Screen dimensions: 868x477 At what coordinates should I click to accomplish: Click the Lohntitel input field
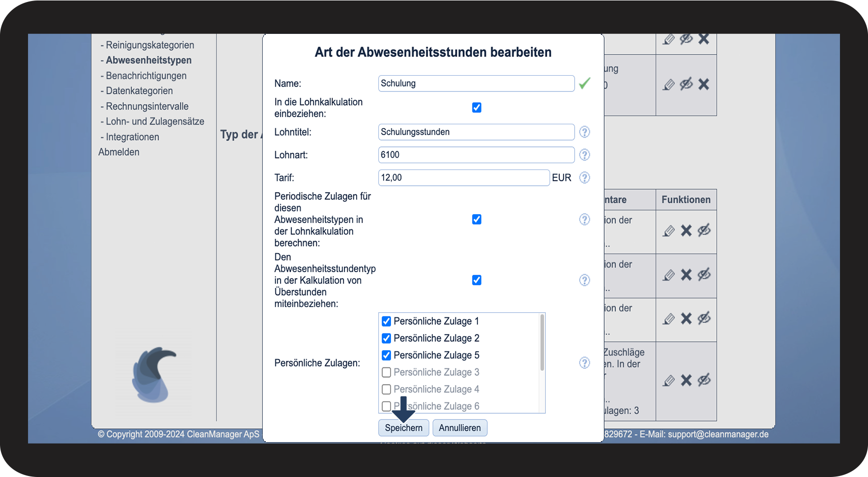click(x=476, y=132)
